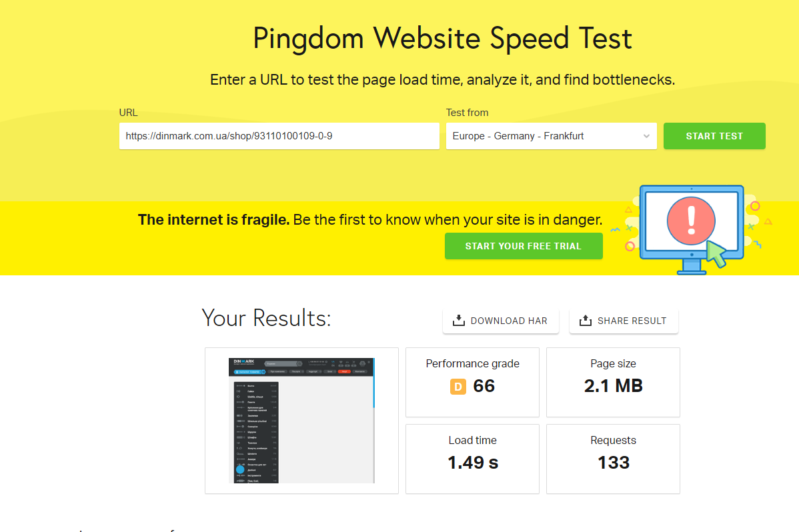Click the orange D grade badge

(458, 387)
